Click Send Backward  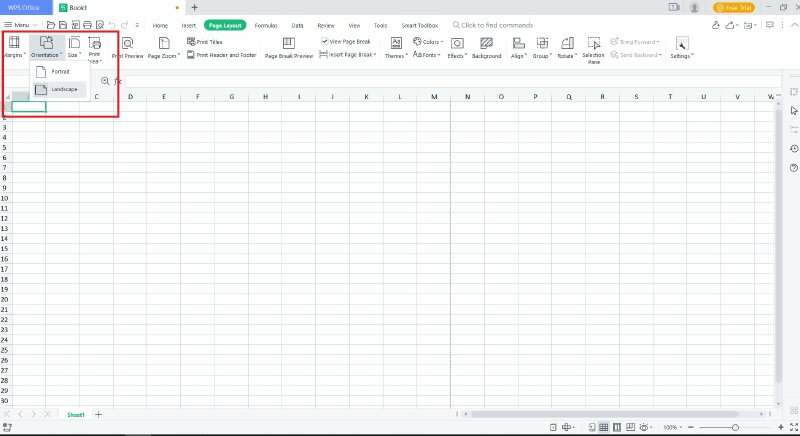tap(636, 55)
